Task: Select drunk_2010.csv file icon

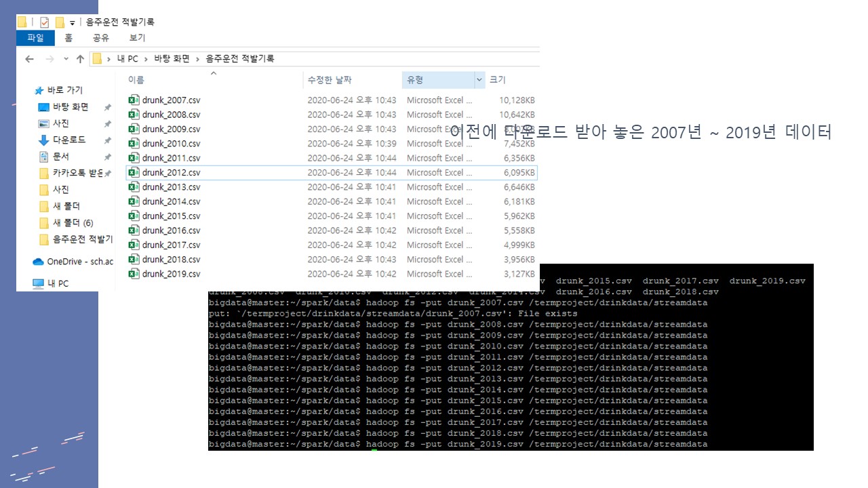Action: [134, 144]
